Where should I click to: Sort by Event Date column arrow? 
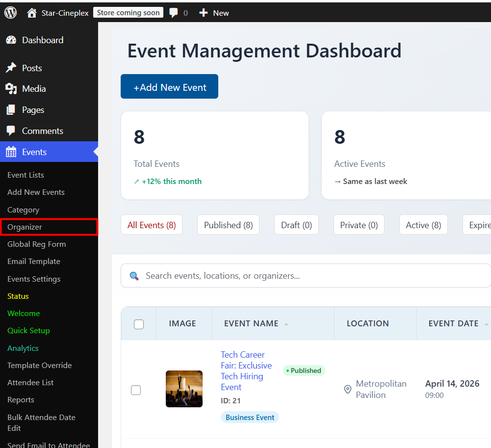tap(486, 324)
